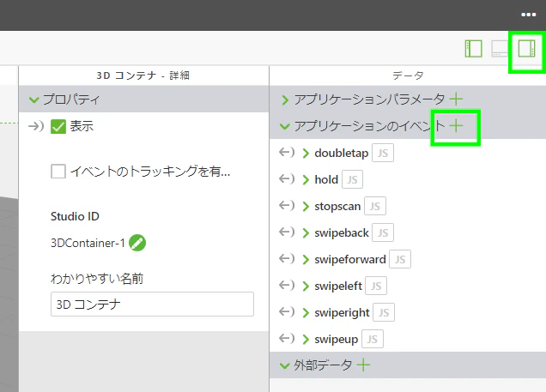
Task: Select the swipeleft event label
Action: point(338,286)
